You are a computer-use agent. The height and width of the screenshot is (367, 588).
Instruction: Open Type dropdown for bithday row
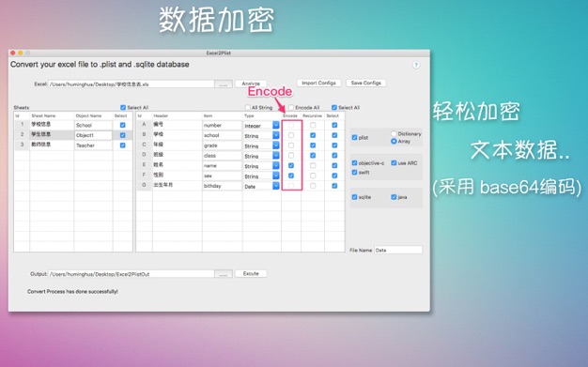276,186
